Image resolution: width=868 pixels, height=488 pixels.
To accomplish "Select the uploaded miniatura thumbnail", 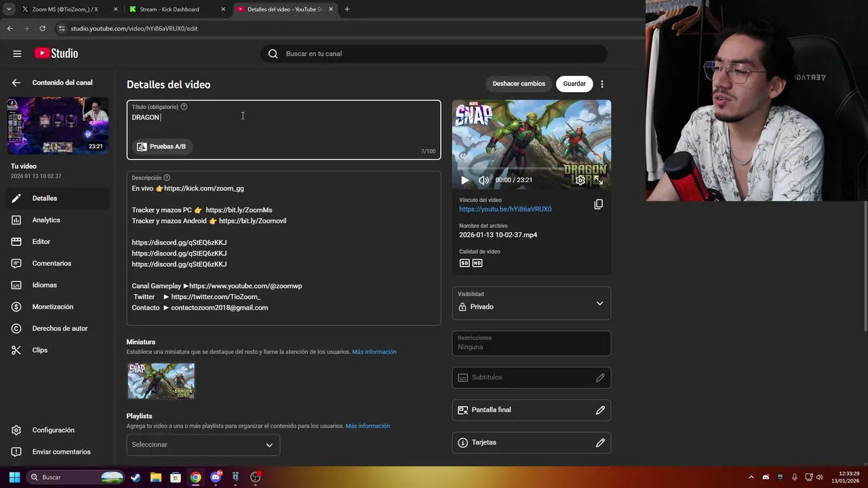I will 161,381.
